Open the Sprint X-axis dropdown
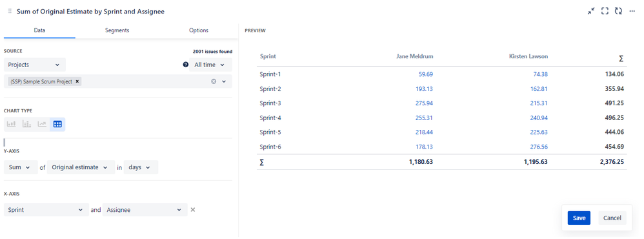Screen dimensions: 644x239 pos(46,210)
